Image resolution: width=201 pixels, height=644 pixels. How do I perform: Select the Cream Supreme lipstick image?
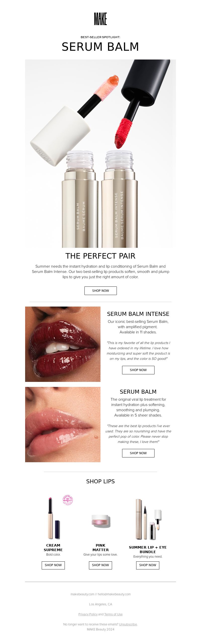[54, 518]
